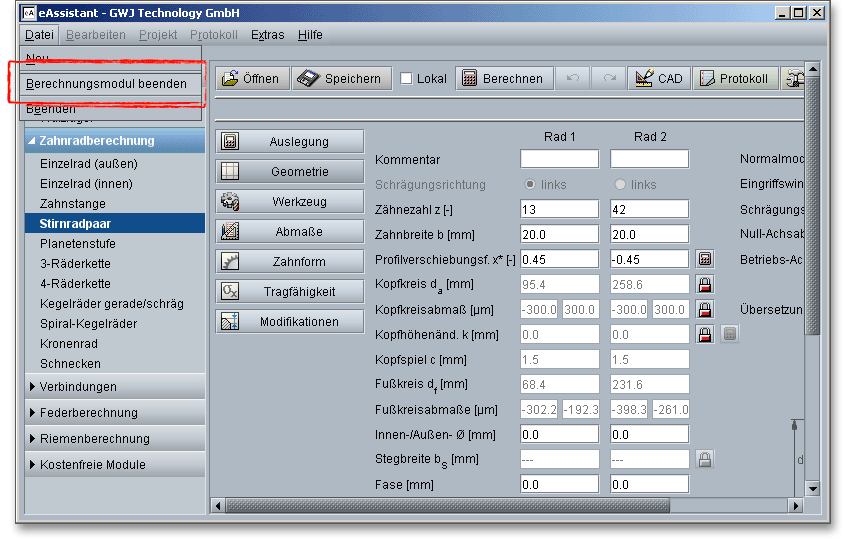846x539 pixels.
Task: Click the Öffnen toolbar button
Action: pos(252,79)
